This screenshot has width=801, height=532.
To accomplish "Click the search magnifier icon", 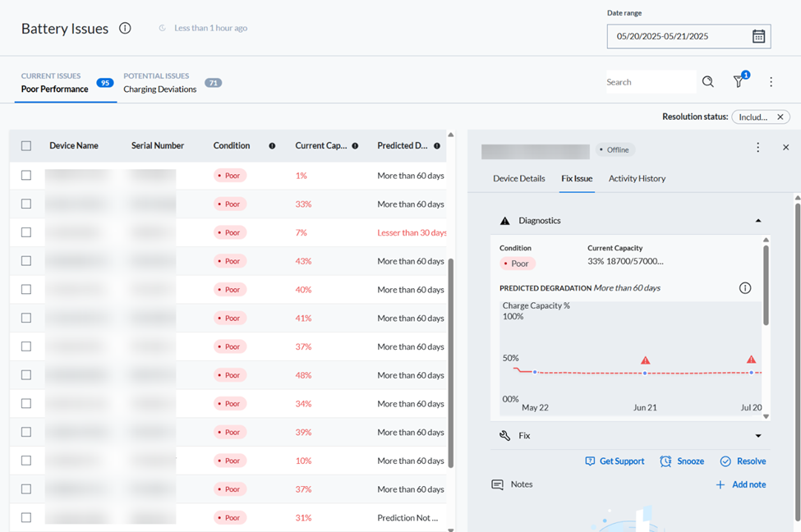I will point(707,82).
